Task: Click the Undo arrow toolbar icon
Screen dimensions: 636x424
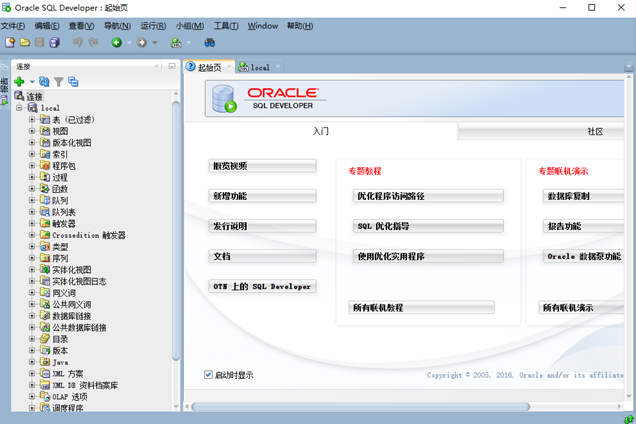Action: click(x=78, y=42)
